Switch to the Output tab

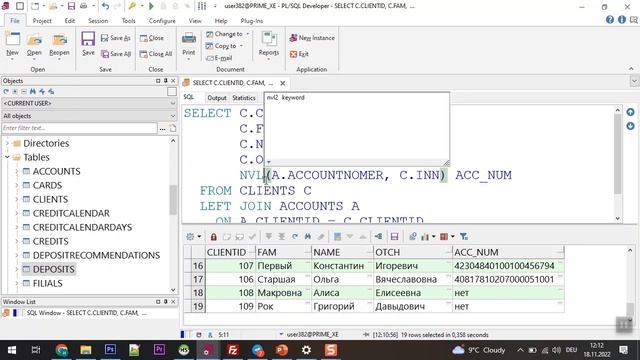(217, 98)
